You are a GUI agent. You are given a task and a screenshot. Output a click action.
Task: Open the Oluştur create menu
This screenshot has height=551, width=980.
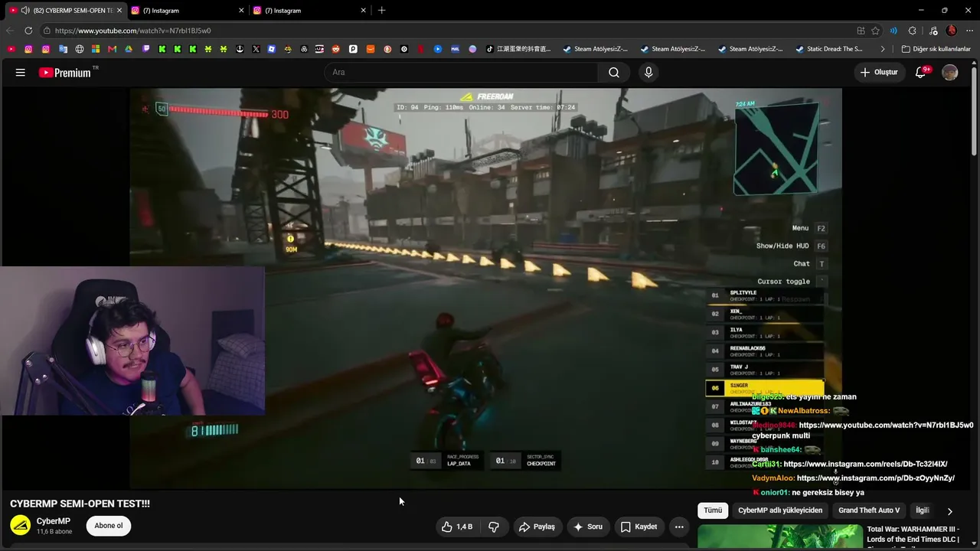pyautogui.click(x=879, y=73)
